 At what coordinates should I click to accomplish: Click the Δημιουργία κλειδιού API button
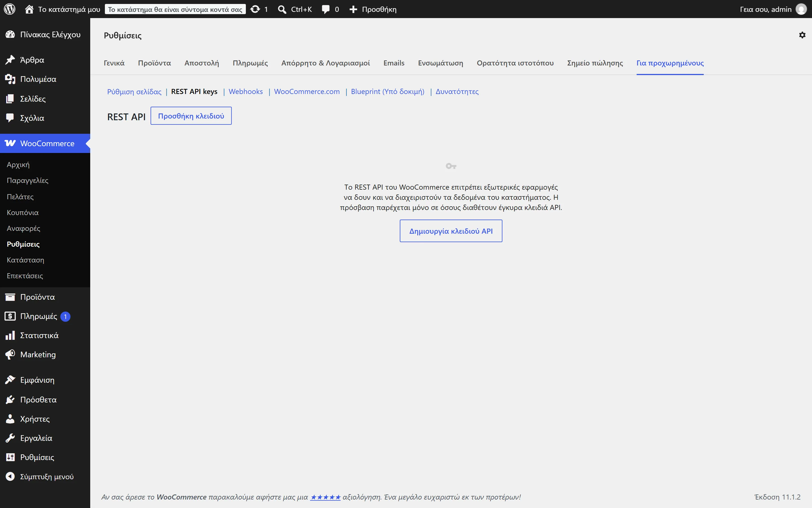tap(451, 231)
